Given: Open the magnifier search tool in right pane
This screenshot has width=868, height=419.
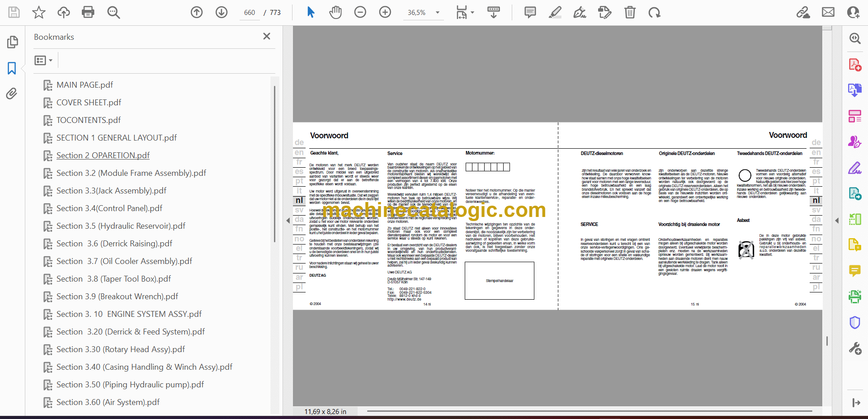Looking at the screenshot, I should pos(854,38).
